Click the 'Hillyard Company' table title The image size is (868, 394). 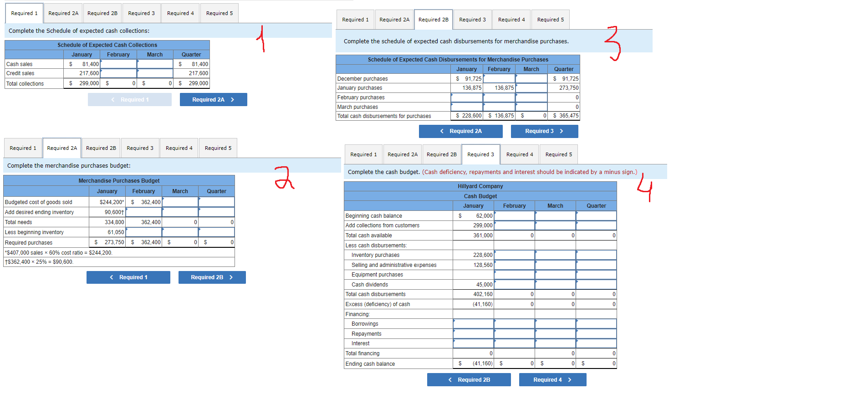[x=480, y=186]
